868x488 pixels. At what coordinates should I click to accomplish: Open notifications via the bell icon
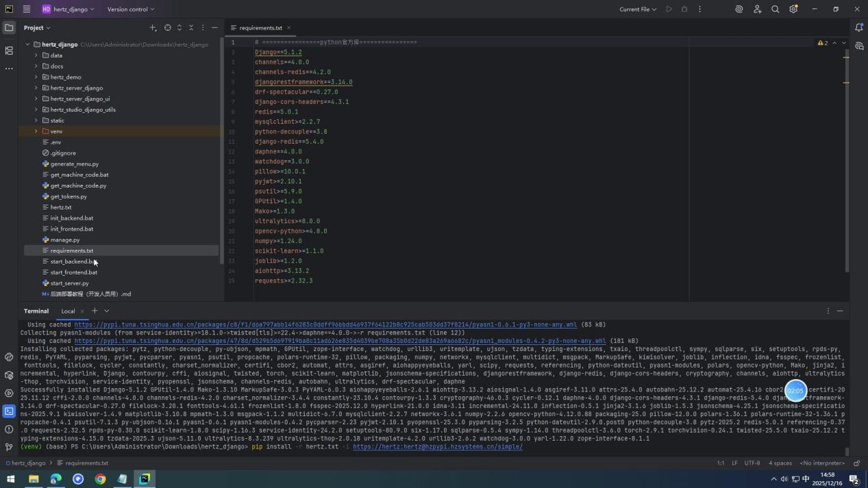tap(860, 27)
